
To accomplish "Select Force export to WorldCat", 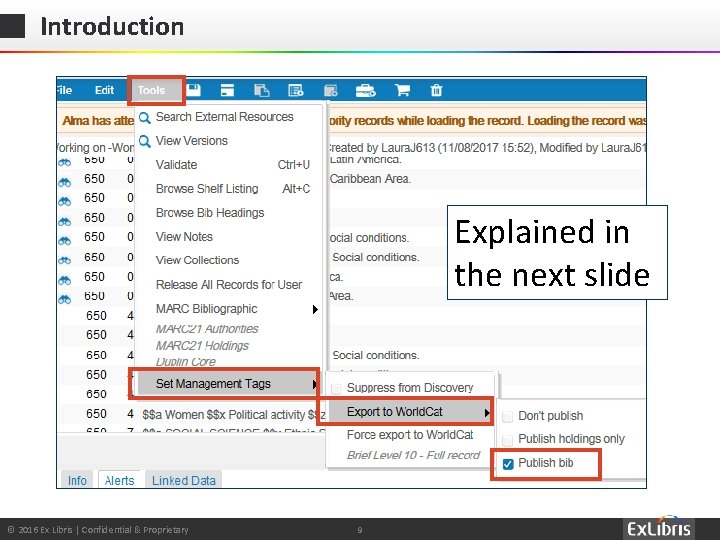I will click(410, 434).
